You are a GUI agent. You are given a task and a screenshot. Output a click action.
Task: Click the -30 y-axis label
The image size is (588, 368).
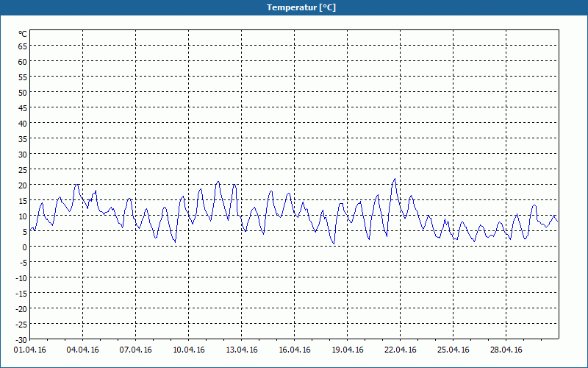pos(21,340)
